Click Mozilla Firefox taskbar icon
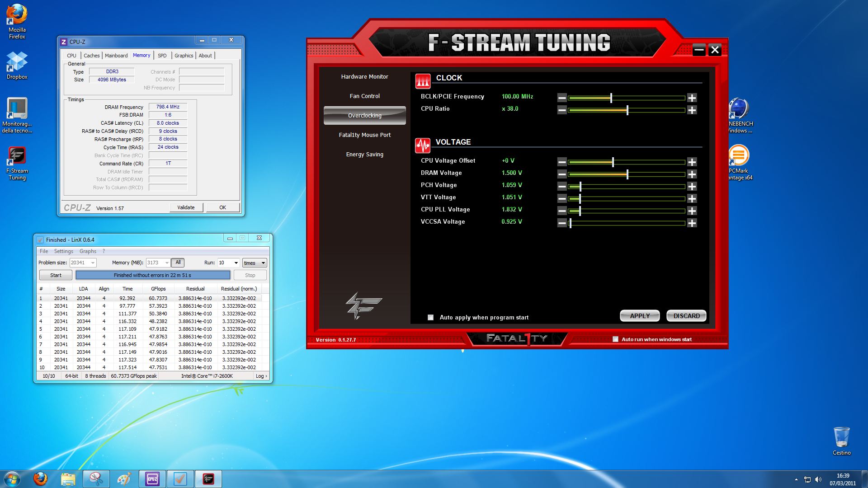 point(40,479)
